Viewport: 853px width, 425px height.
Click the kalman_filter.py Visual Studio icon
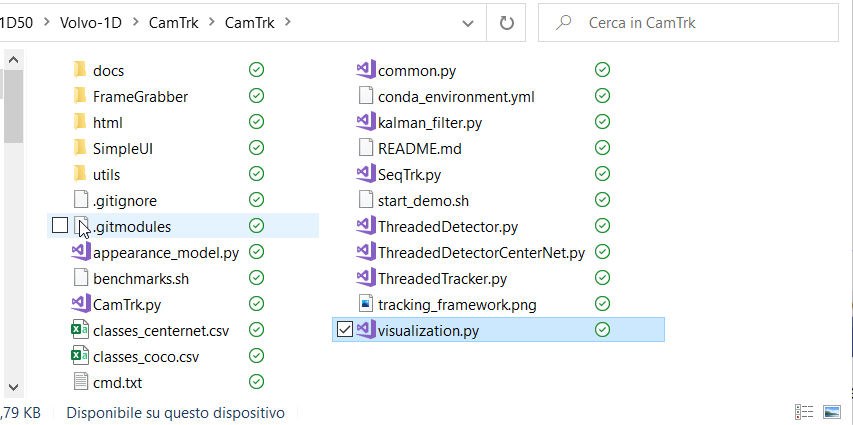click(366, 122)
